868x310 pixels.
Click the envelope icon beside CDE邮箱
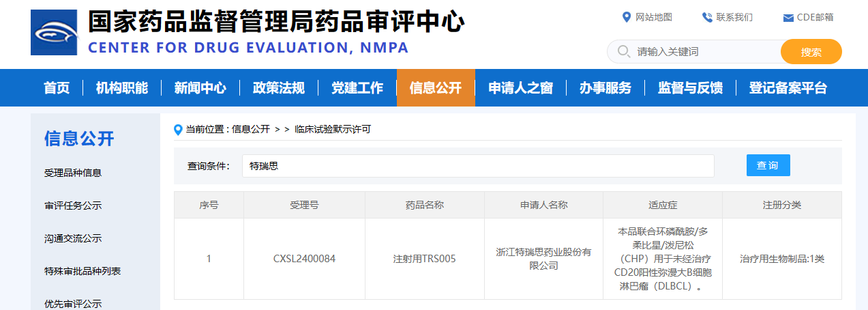[x=788, y=18]
